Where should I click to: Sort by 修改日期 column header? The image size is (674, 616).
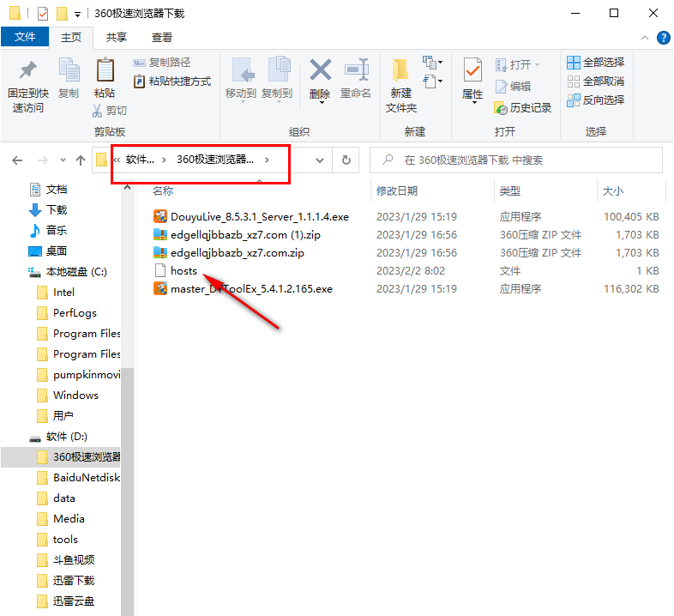point(397,191)
